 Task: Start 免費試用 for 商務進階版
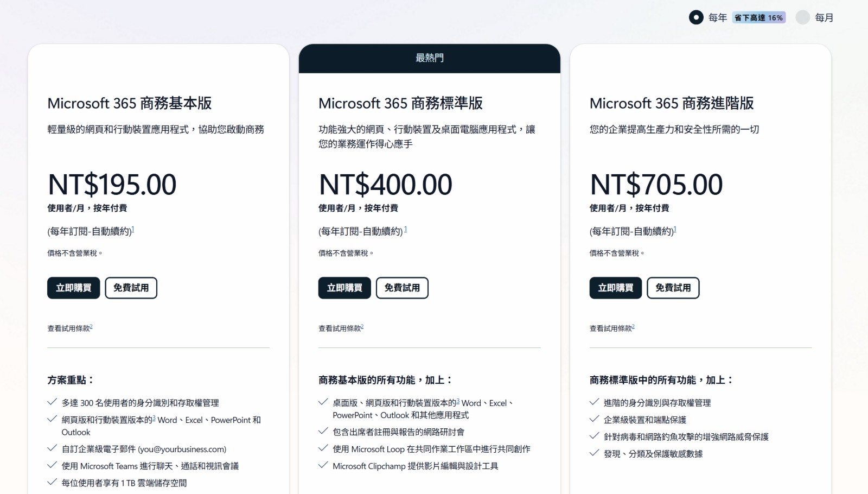(673, 288)
